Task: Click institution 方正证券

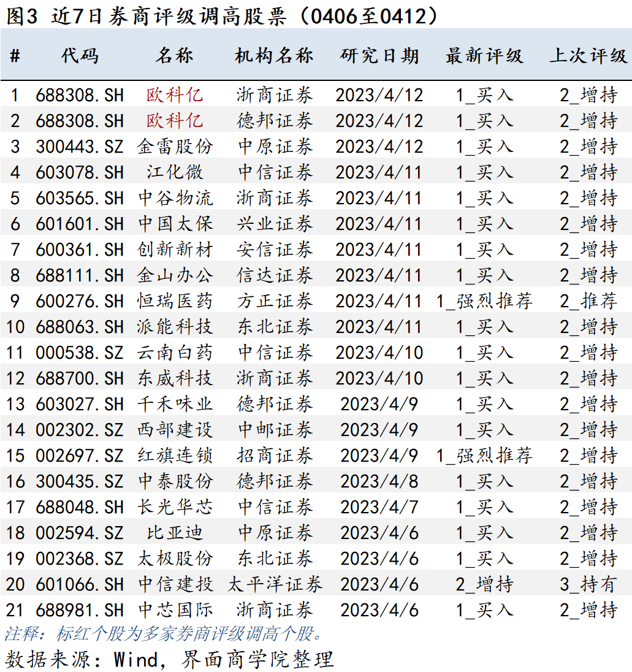Action: [274, 301]
